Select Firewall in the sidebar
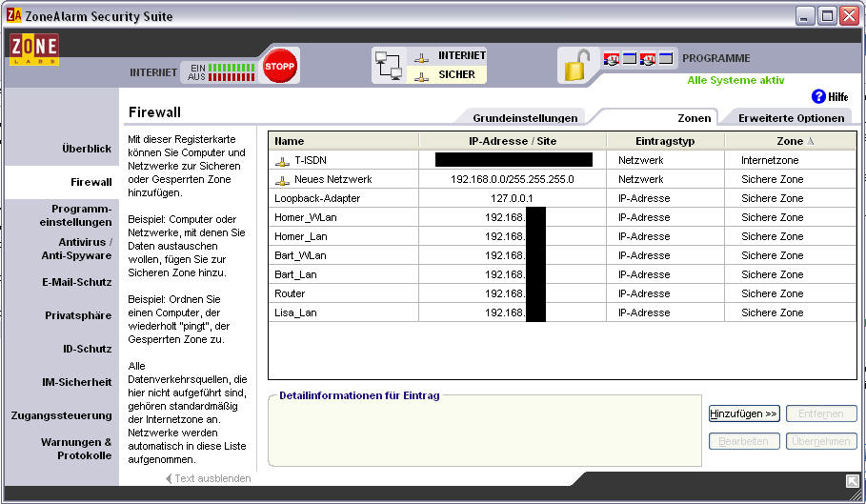 [91, 182]
